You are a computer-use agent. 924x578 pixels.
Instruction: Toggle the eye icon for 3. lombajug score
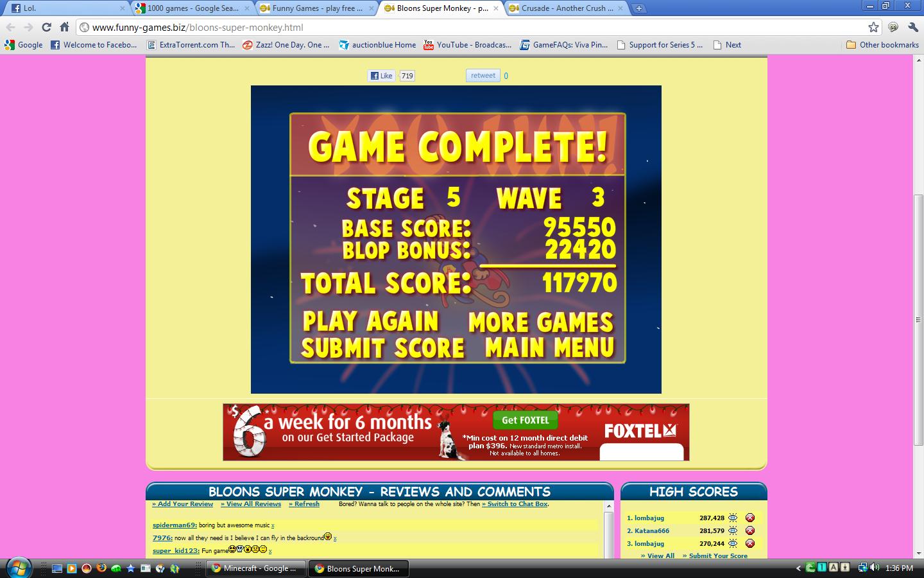coord(733,543)
